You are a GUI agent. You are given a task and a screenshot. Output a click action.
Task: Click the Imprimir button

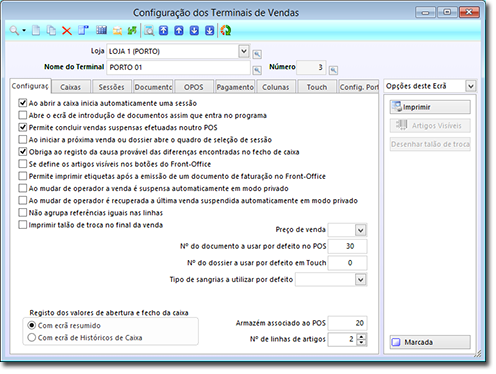tap(430, 107)
